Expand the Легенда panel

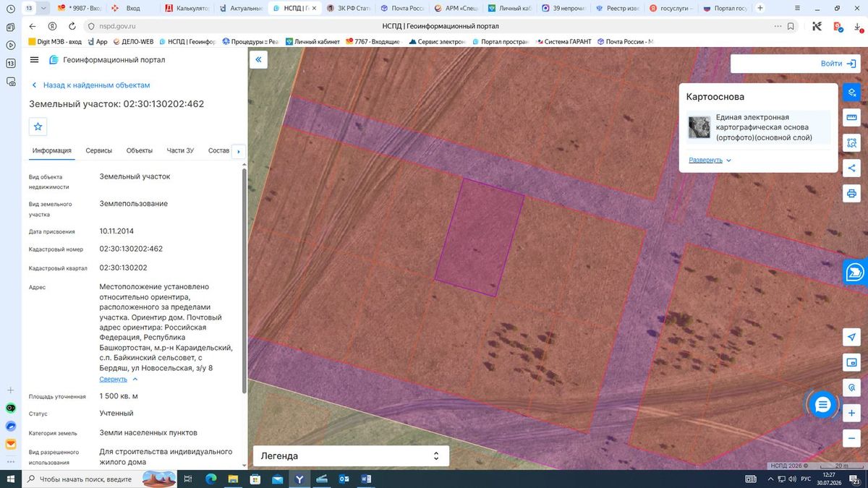351,456
